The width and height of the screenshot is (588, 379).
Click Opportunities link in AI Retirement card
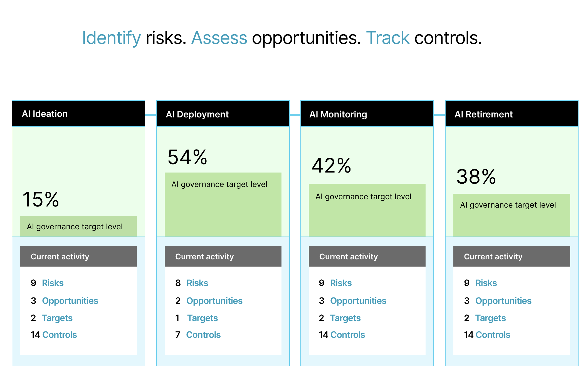coord(503,301)
